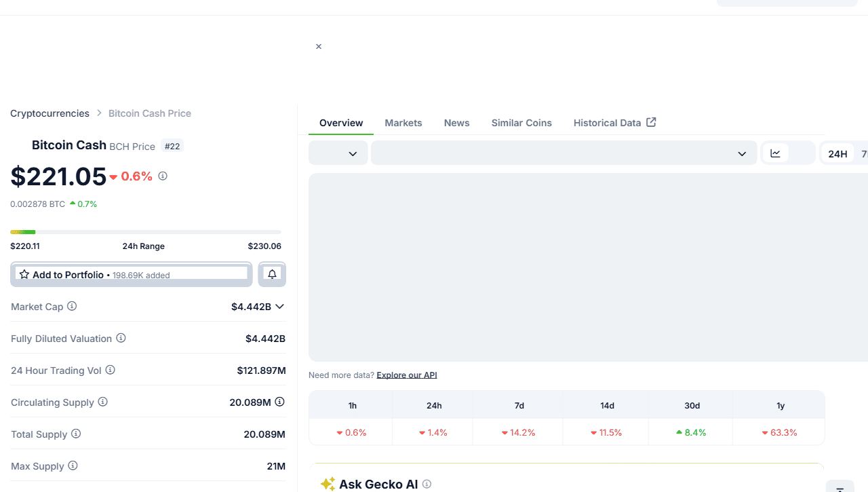Click info icon right of 20.089M circulating value
Image resolution: width=868 pixels, height=492 pixels.
(x=279, y=402)
